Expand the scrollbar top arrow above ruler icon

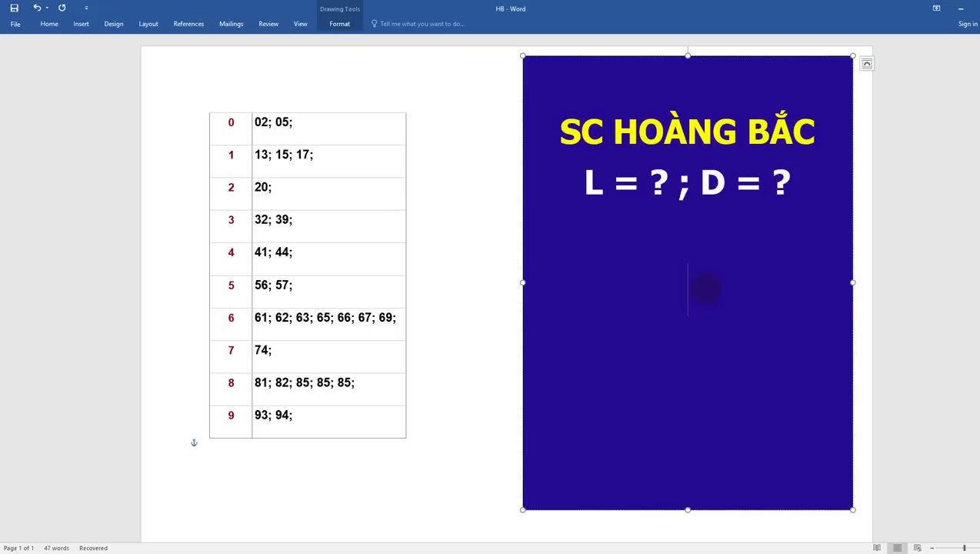(867, 63)
